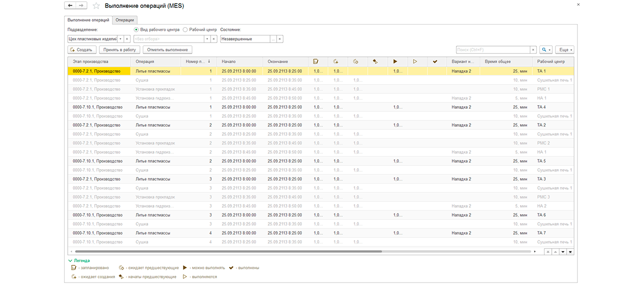The width and height of the screenshot is (644, 284).
Task: Click the legend icon for 'выполнены'
Action: click(x=231, y=268)
